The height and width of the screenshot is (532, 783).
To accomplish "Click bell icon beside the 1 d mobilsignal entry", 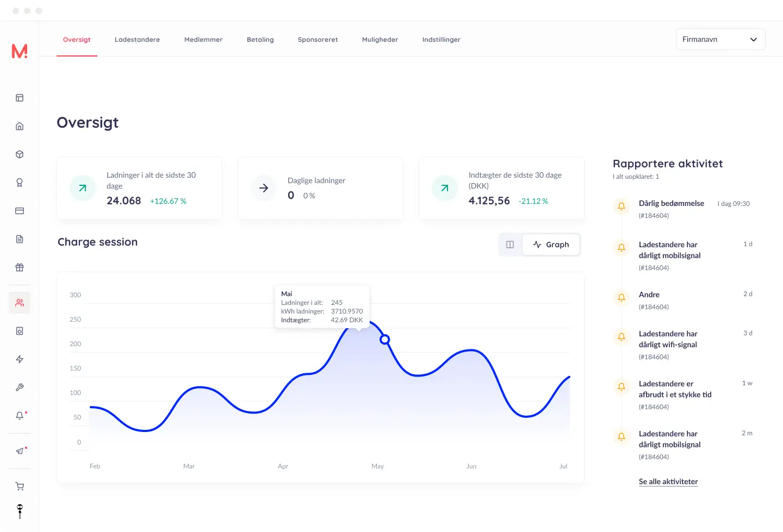I will click(x=622, y=248).
